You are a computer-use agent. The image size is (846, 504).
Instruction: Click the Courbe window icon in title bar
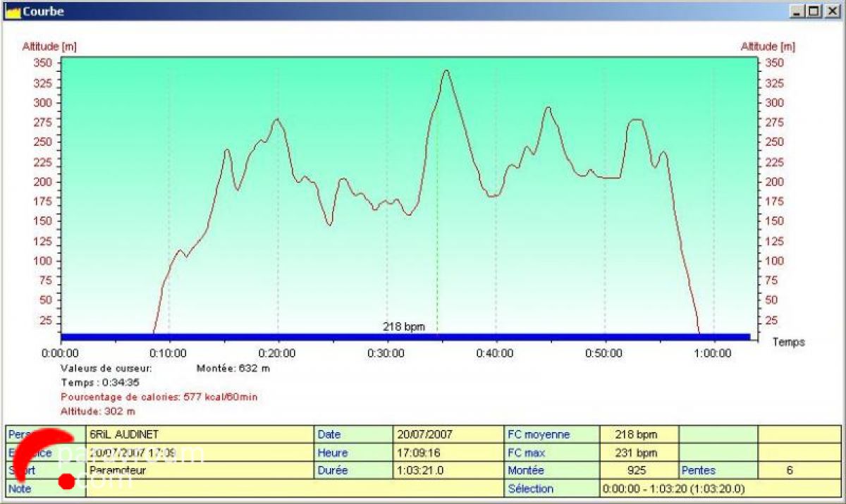12,11
